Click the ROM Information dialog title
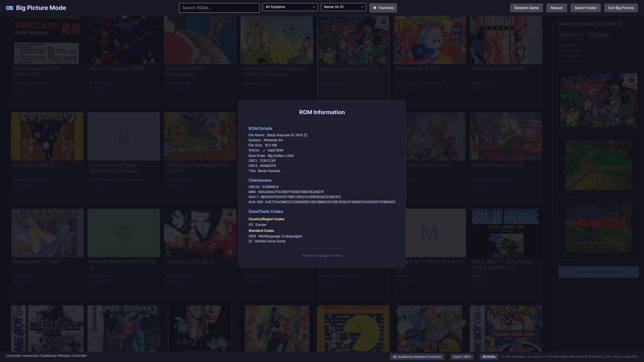Screen dimensions: 644x362 tap(322, 112)
